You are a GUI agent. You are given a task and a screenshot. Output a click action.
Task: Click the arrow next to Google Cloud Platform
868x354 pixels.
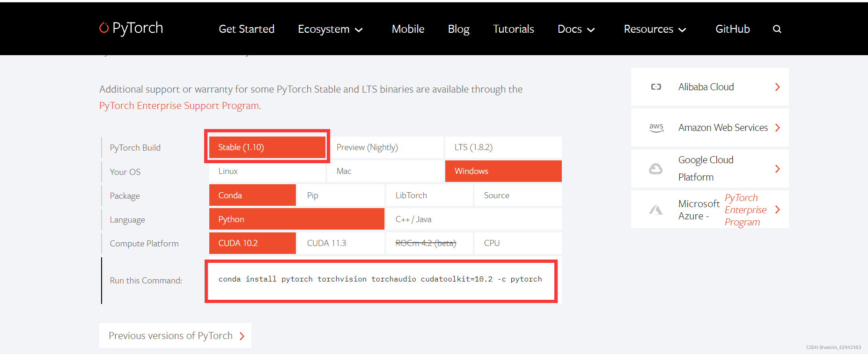(777, 169)
